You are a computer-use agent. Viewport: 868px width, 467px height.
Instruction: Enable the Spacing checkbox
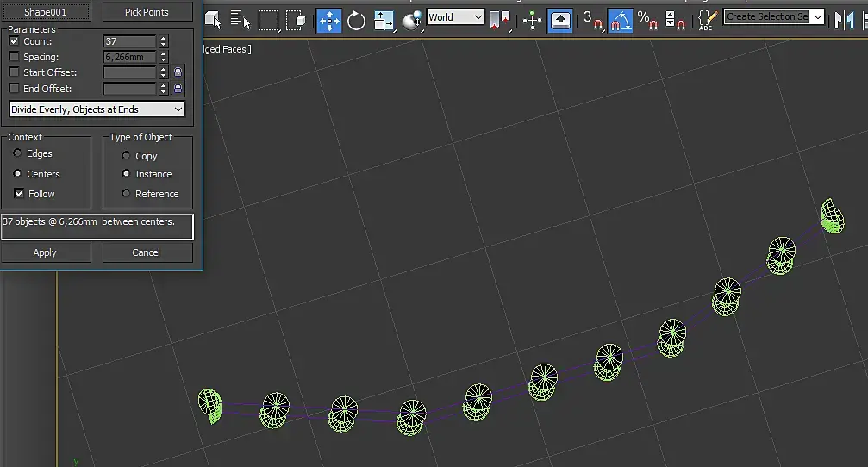pos(15,57)
